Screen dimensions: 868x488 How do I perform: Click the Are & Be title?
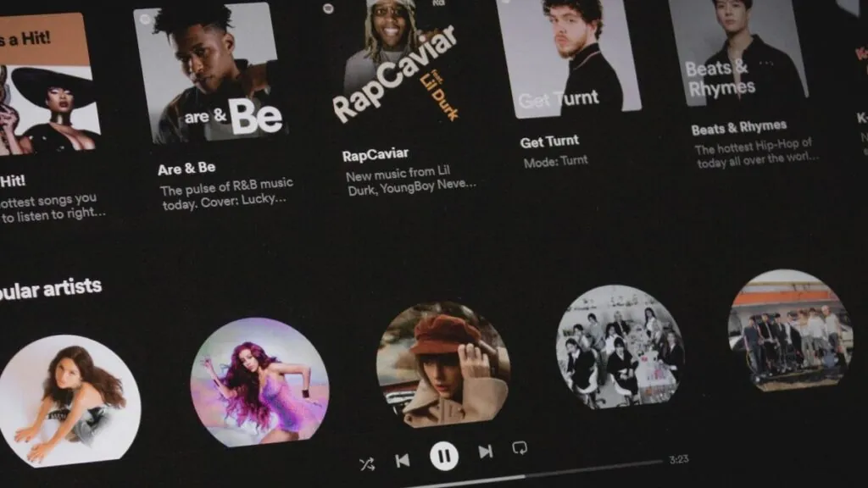[186, 169]
